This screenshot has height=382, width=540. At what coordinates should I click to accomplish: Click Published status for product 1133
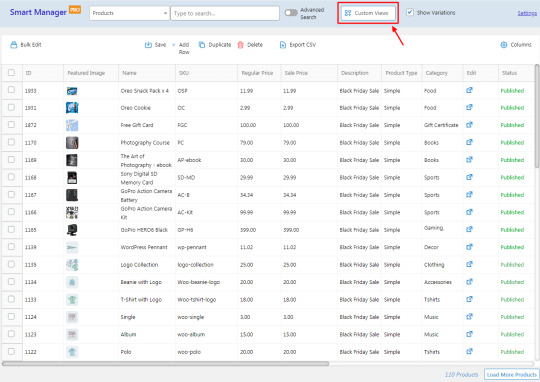512,300
